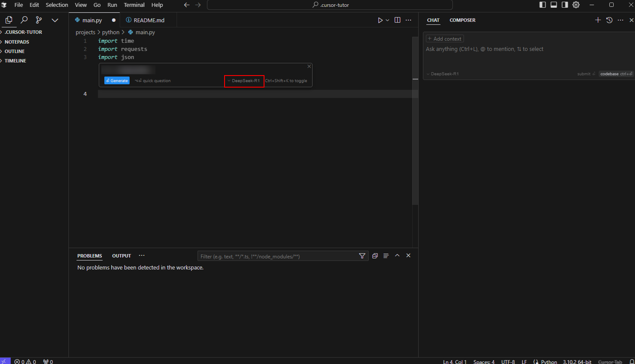Show more panel tabs ellipsis

point(142,255)
